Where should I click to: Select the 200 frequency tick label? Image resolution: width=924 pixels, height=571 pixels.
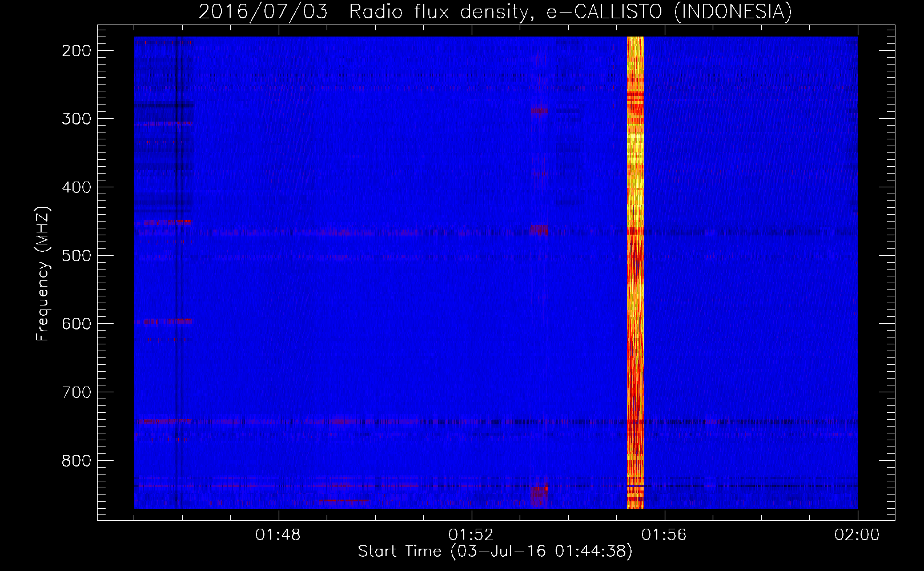[77, 51]
